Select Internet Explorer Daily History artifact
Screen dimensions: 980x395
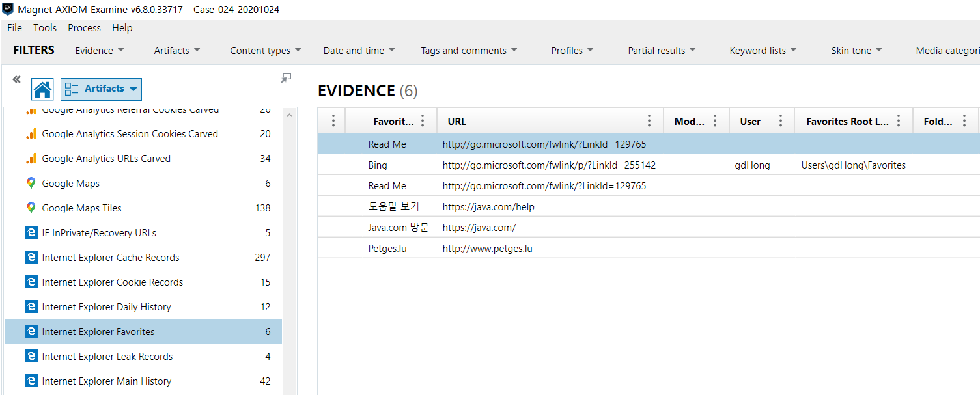pos(143,307)
